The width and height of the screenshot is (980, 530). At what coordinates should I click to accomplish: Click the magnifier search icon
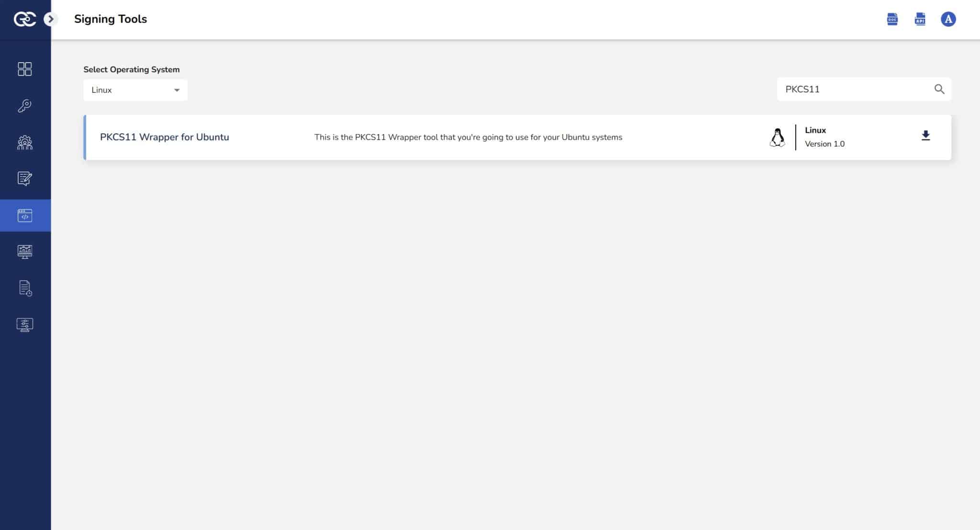coord(939,89)
